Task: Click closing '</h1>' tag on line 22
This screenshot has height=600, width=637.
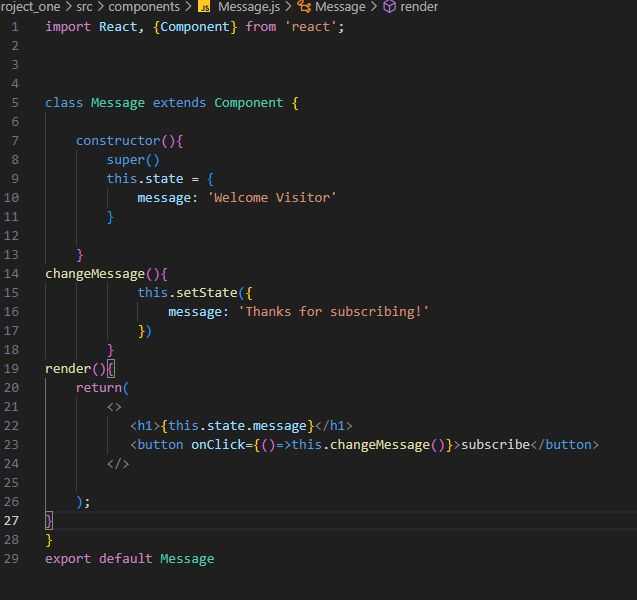Action: click(x=334, y=426)
